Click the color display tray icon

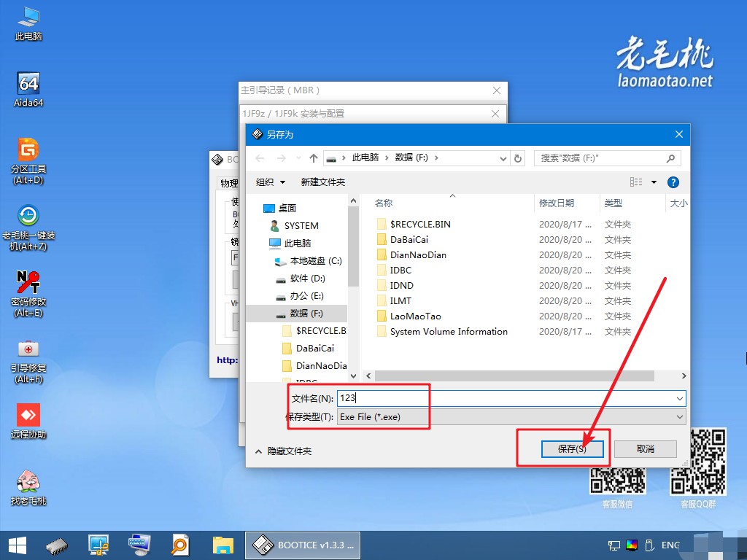point(632,545)
